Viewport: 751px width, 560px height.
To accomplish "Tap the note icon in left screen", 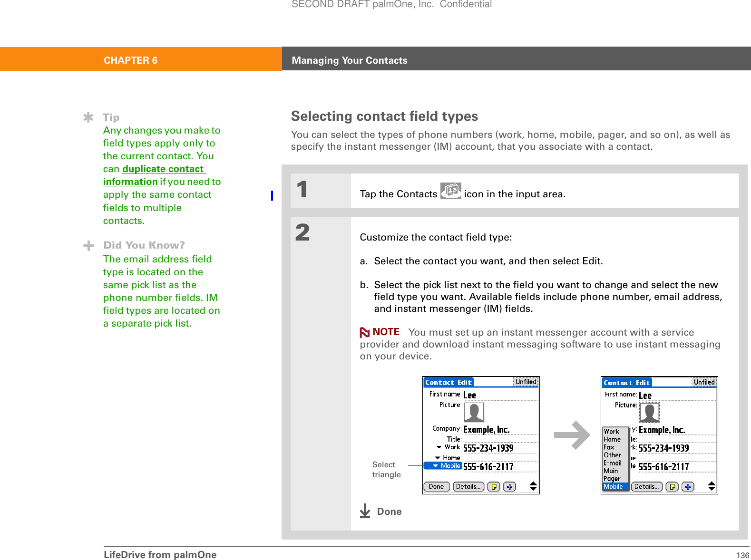I will 494,486.
